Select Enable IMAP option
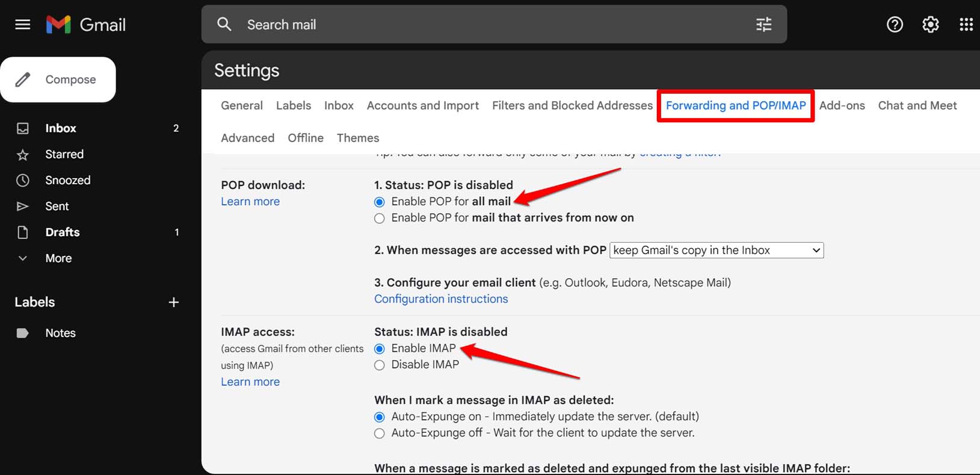This screenshot has height=475, width=980. [380, 349]
